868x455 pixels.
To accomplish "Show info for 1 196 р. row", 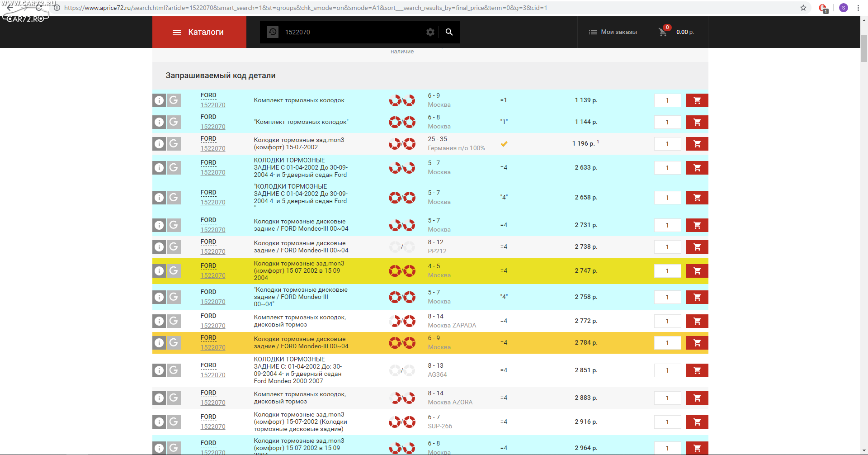I will 159,144.
